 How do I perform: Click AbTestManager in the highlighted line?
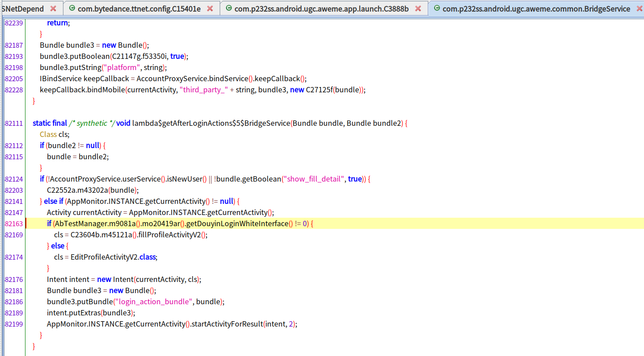[x=75, y=224]
